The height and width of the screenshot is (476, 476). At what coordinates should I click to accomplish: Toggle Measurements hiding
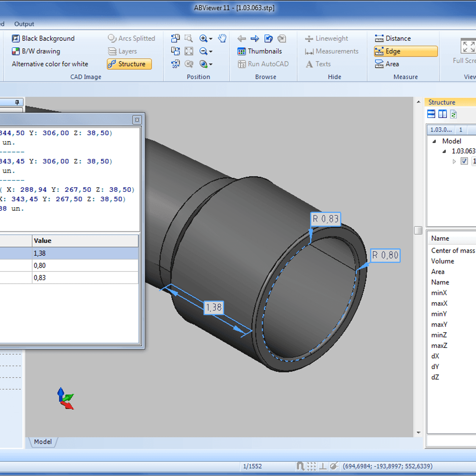click(x=332, y=51)
